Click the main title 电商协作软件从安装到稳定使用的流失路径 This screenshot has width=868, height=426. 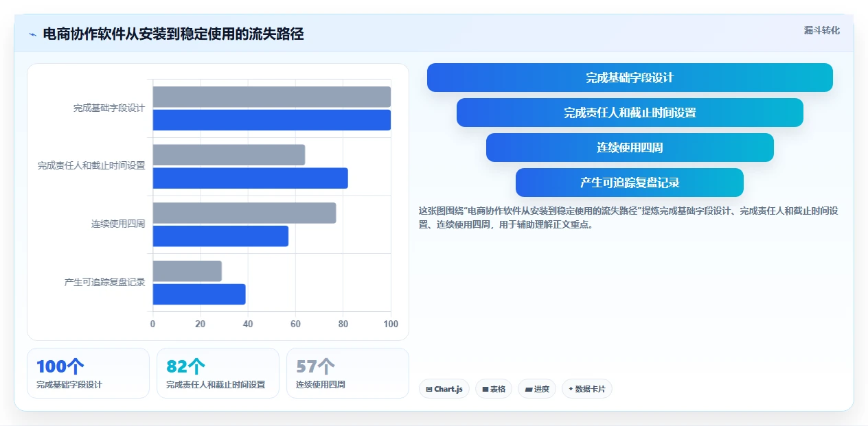click(x=173, y=34)
